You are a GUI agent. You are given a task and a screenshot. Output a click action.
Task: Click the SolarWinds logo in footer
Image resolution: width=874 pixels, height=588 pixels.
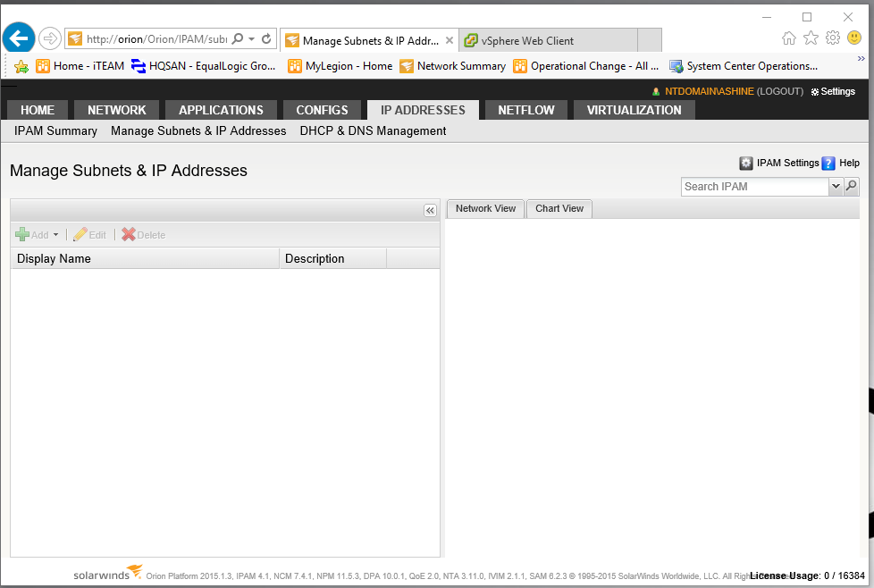pos(107,573)
